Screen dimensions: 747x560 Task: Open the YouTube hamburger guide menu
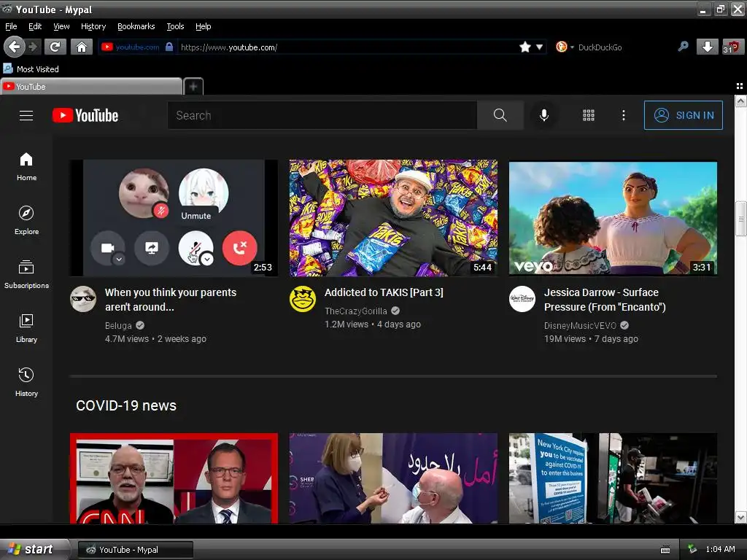tap(26, 115)
